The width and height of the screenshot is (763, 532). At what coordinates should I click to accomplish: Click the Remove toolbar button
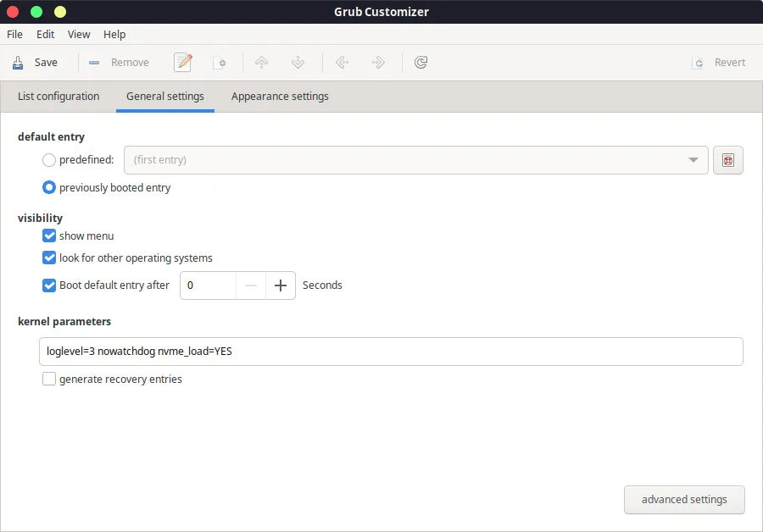119,62
